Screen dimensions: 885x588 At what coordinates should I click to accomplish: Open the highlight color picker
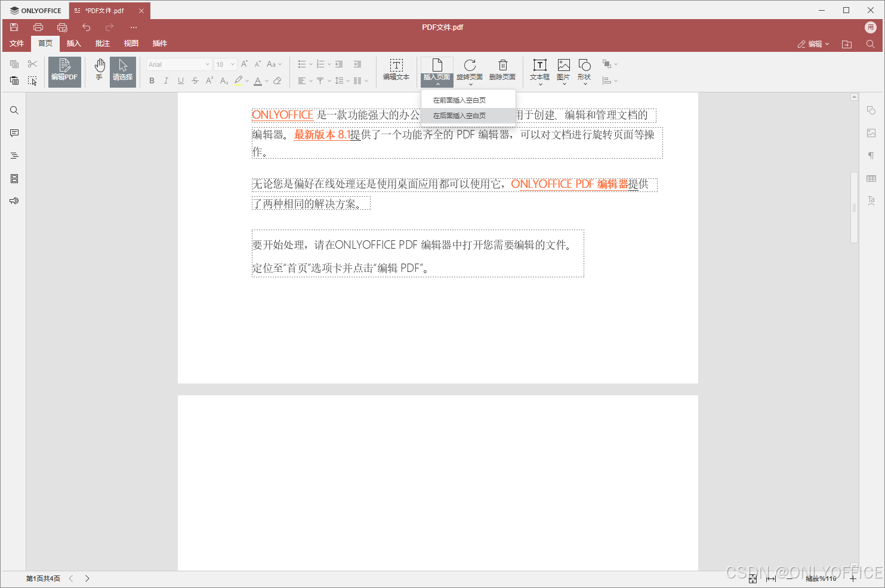(246, 81)
